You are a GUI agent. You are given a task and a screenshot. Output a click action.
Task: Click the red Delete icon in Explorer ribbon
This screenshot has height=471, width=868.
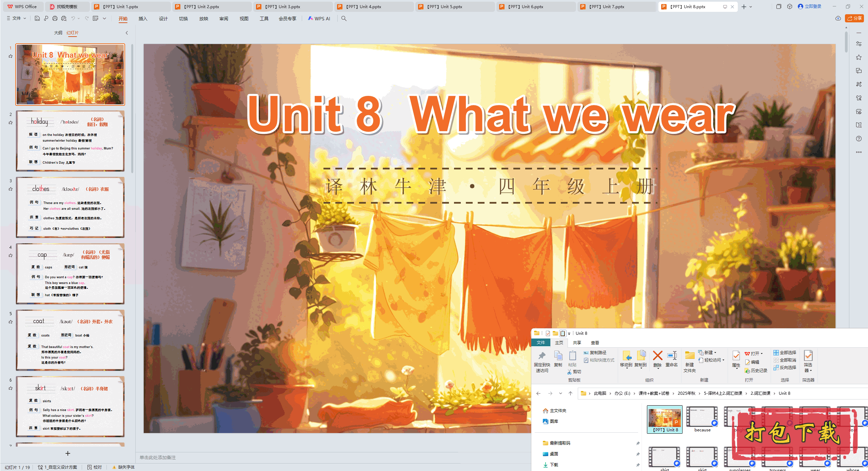click(657, 357)
